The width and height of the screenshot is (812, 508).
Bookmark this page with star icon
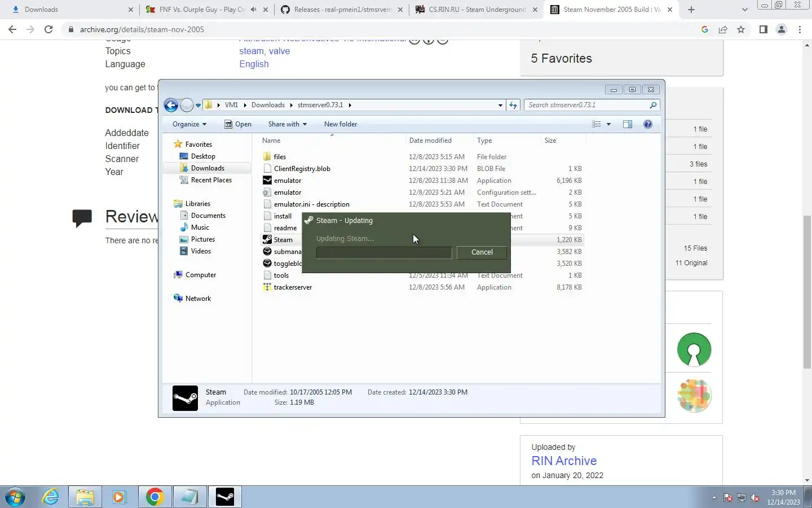741,29
